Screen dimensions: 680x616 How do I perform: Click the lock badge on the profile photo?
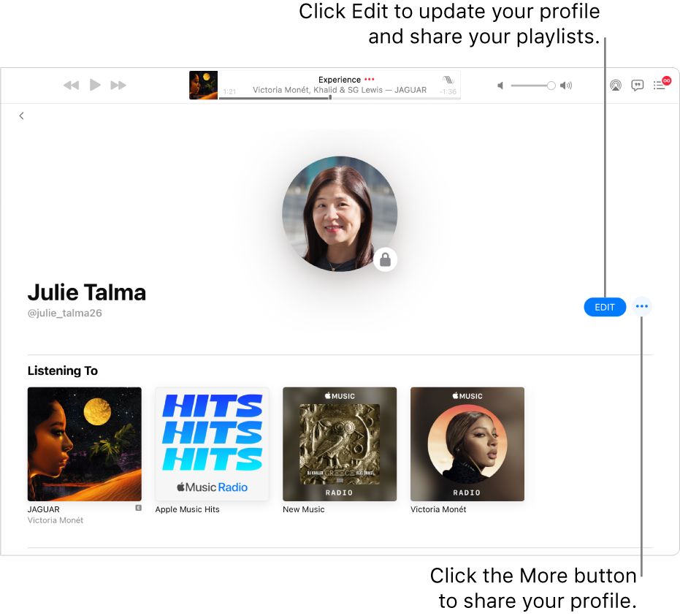(x=385, y=259)
